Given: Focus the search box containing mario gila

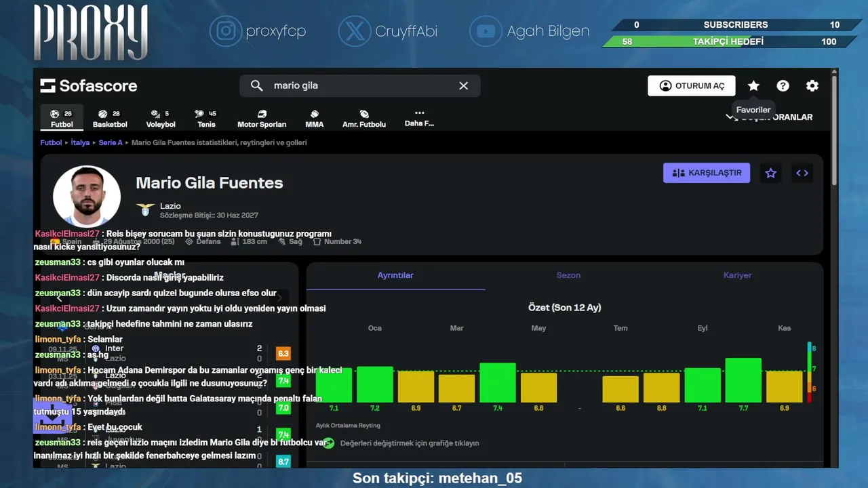Looking at the screenshot, I should click(x=360, y=85).
